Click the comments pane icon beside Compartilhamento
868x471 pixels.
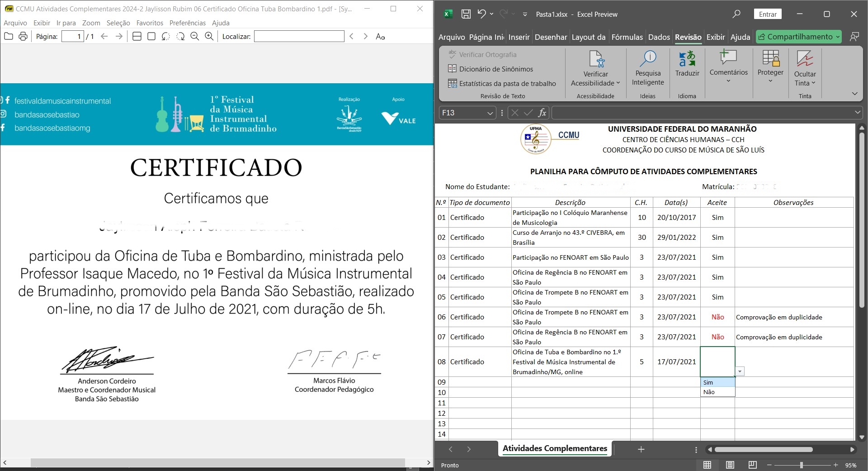854,37
